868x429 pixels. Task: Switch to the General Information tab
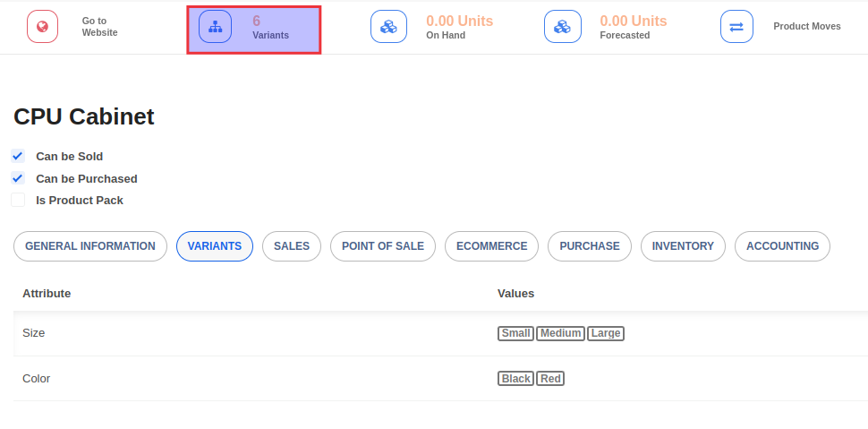click(x=90, y=246)
